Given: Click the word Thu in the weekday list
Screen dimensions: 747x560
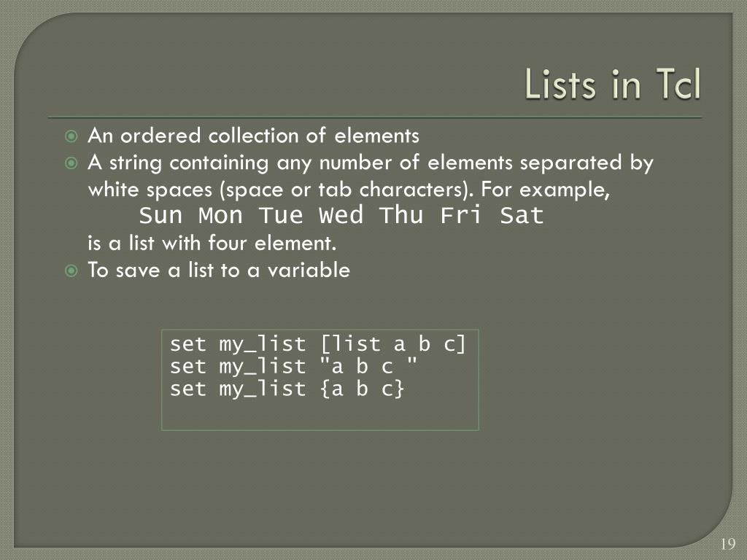Looking at the screenshot, I should coord(401,215).
